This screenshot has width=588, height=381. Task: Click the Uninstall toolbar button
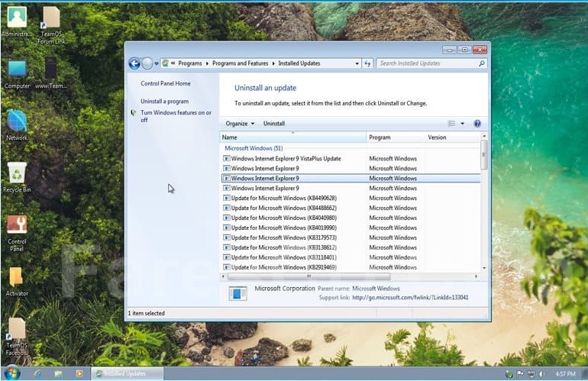click(273, 124)
